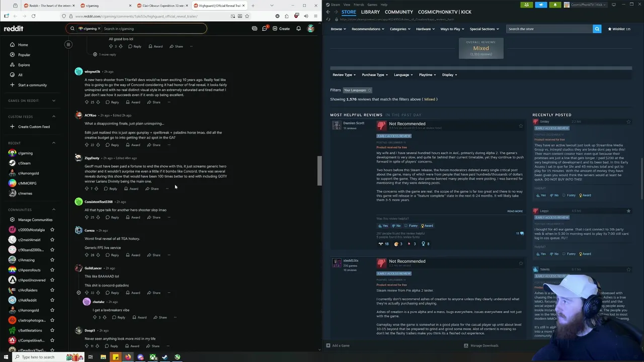Toggle favorite star for r/Amazing
This screenshot has height=362, width=644.
point(52,260)
